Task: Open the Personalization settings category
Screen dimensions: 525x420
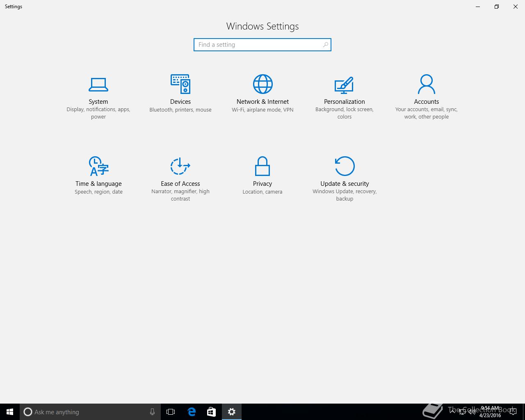Action: point(345,97)
